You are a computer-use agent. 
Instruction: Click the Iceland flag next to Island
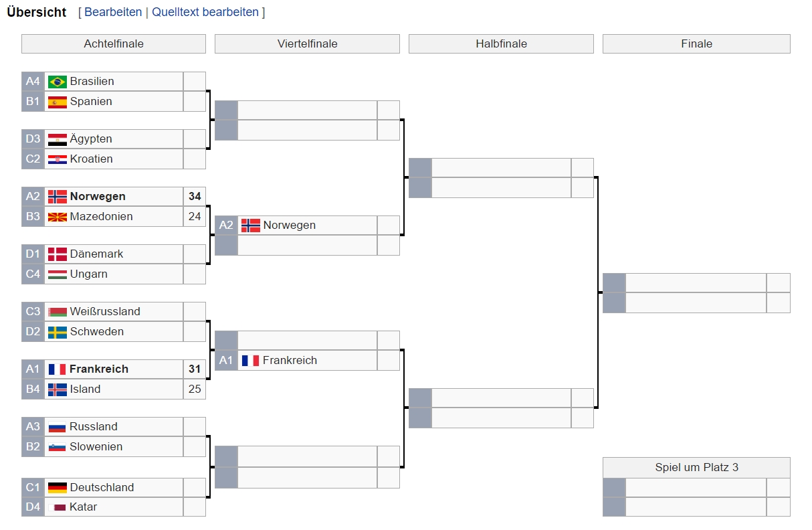58,389
